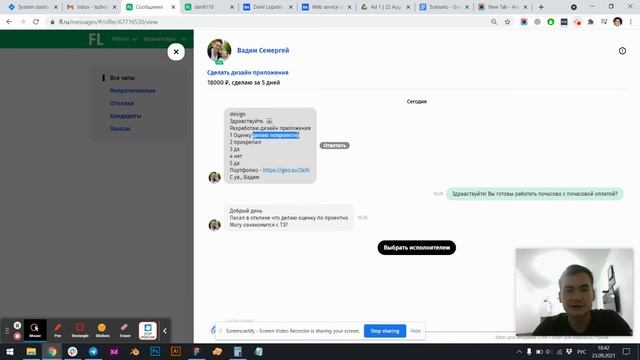
Task: Select the Screencastify Eraser tool
Action: point(125,330)
